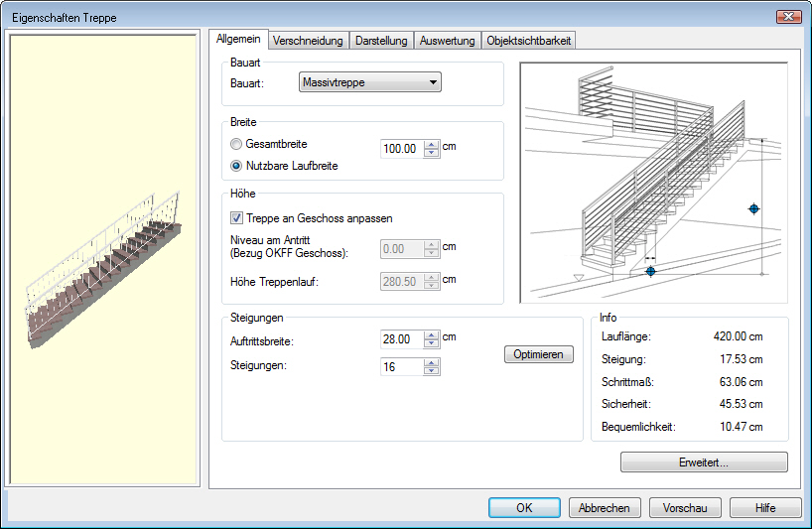Open the Darstellung tab
This screenshot has height=529, width=812.
[381, 41]
